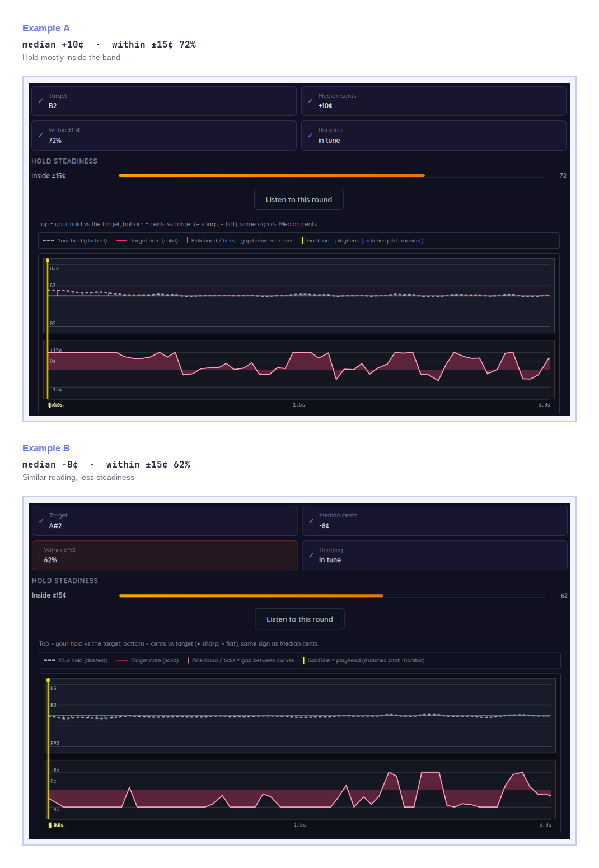Click the +15¢ cents axis label
The image size is (599, 868).
56,351
